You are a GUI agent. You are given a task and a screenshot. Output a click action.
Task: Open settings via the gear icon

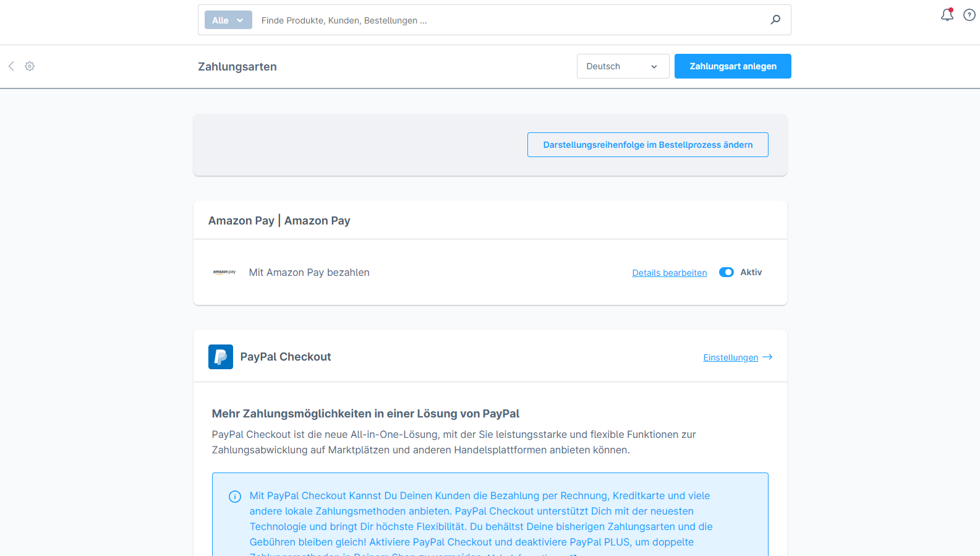coord(30,66)
